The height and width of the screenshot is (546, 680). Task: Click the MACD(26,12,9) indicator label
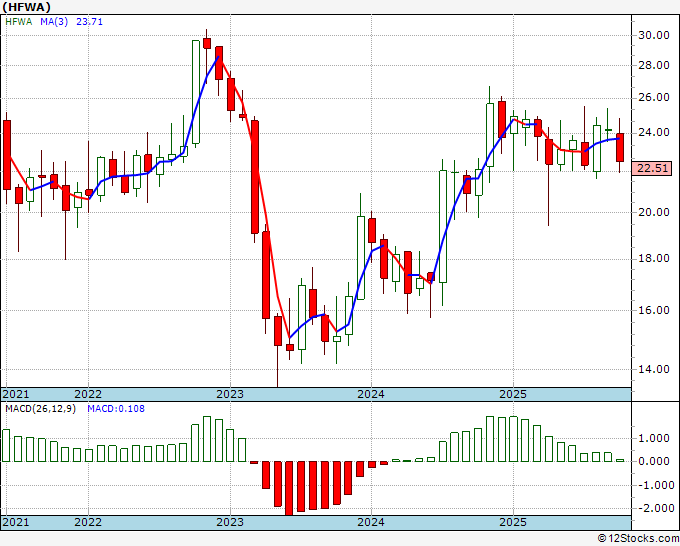(40, 409)
